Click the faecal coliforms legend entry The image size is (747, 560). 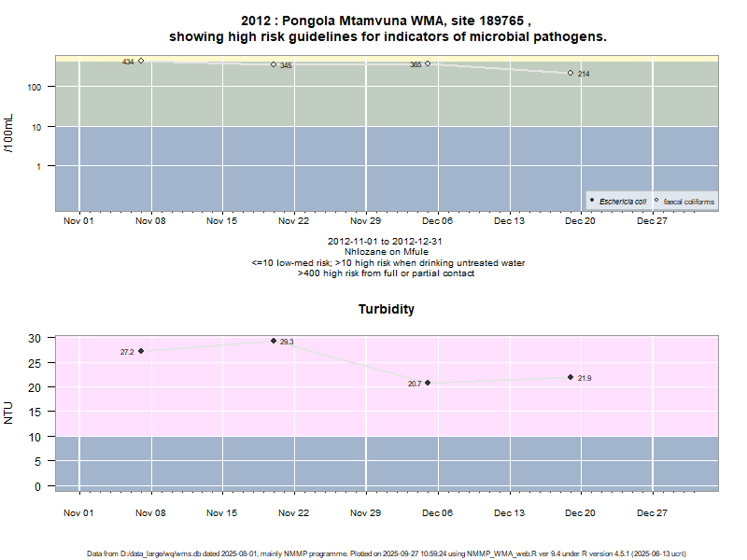coord(686,201)
